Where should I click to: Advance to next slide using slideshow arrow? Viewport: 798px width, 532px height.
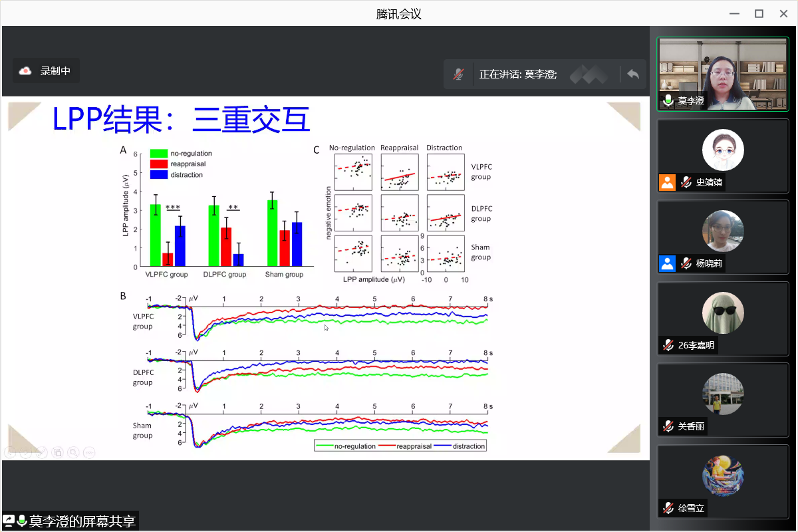pos(26,453)
